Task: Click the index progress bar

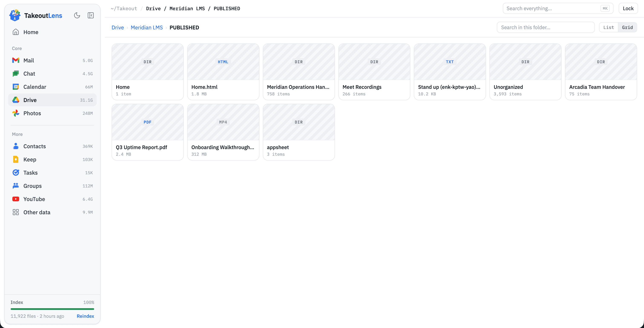Action: tap(52, 309)
